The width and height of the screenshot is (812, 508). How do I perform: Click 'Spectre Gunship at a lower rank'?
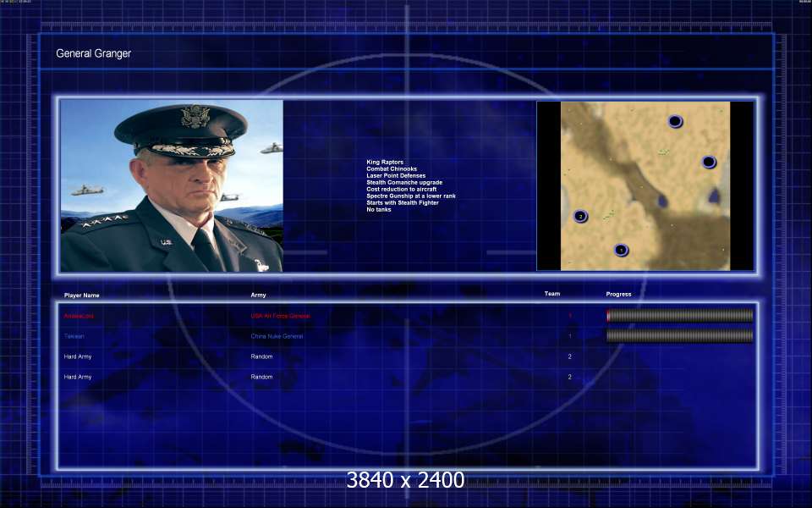click(x=411, y=196)
